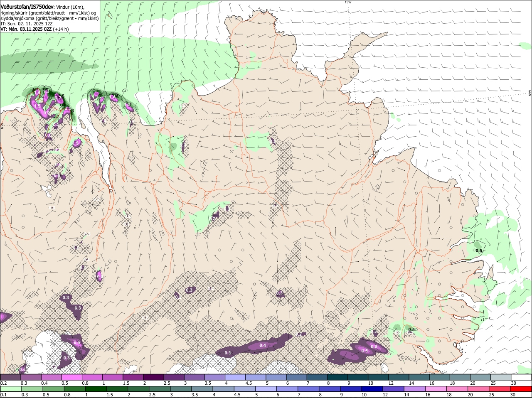
Task: Select the 'IT: Sun. 02. 11. 2025 12Z' line
Action: [x=26, y=24]
